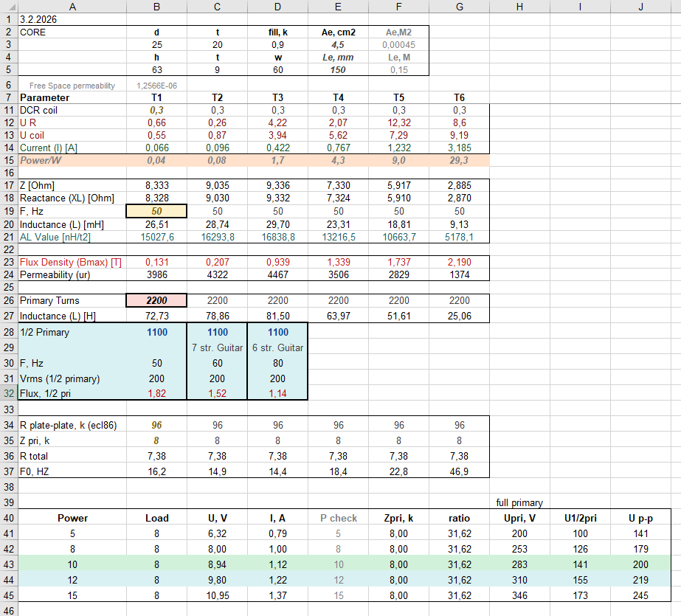Select the column J header
681x616 pixels.
(641, 7)
